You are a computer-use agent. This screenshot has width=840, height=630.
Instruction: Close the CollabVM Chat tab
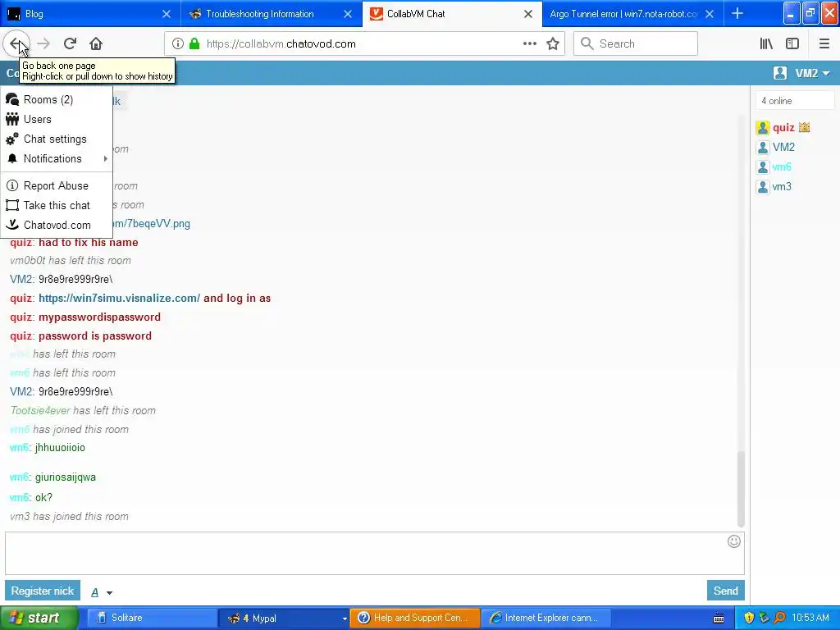pyautogui.click(x=528, y=14)
